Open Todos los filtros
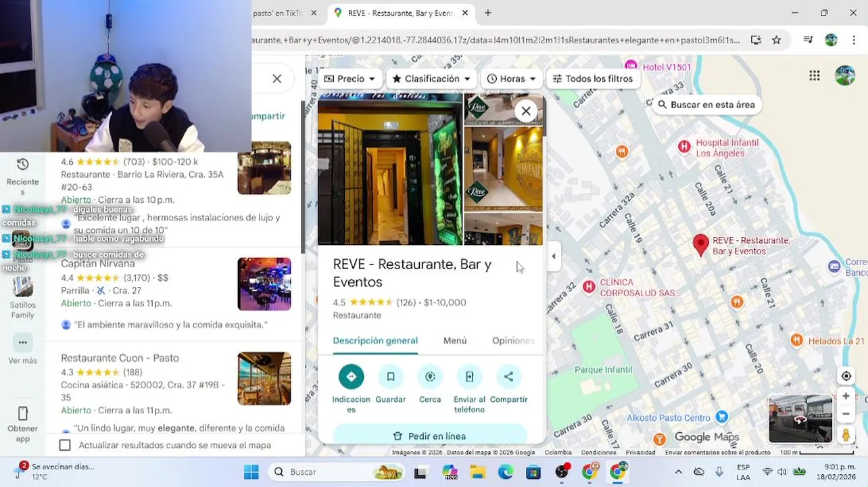 (593, 78)
